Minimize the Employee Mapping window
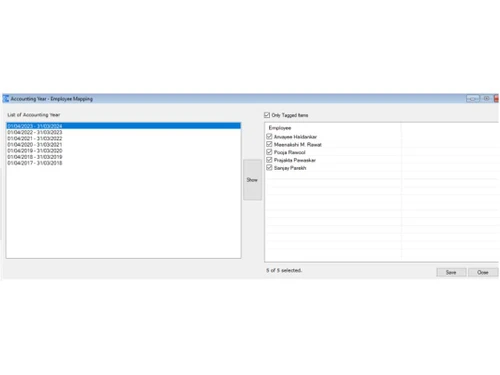Image resolution: width=500 pixels, height=375 pixels. pyautogui.click(x=473, y=99)
